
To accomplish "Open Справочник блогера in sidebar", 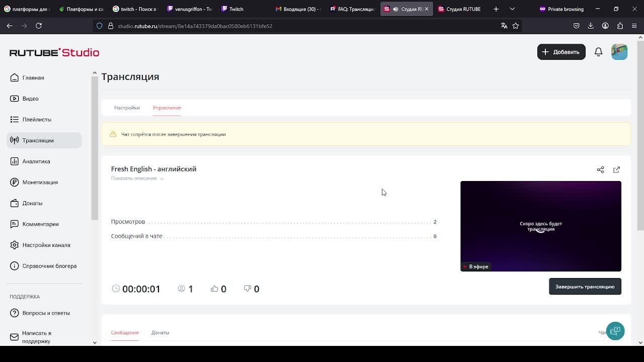I will pyautogui.click(x=44, y=266).
